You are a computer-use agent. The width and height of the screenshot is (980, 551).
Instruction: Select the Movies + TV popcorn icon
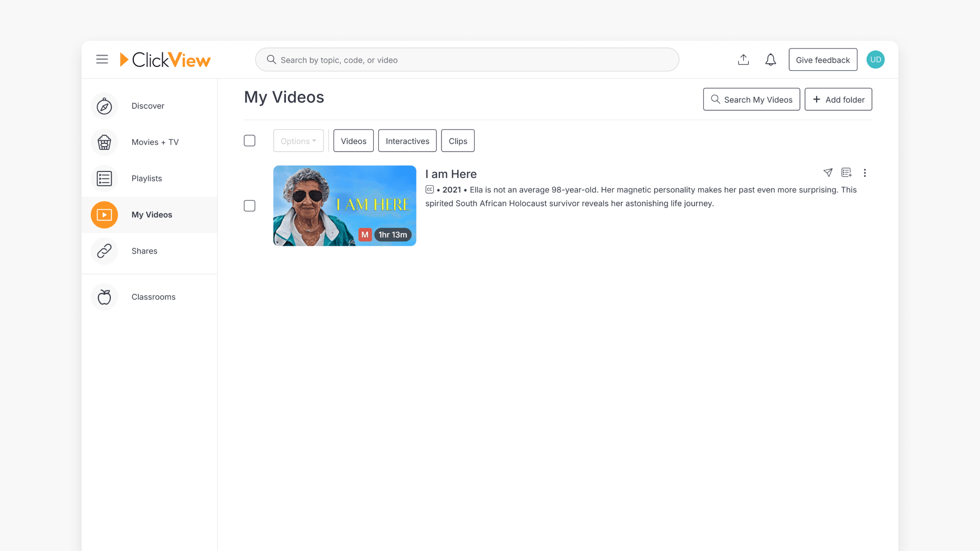[x=104, y=142]
